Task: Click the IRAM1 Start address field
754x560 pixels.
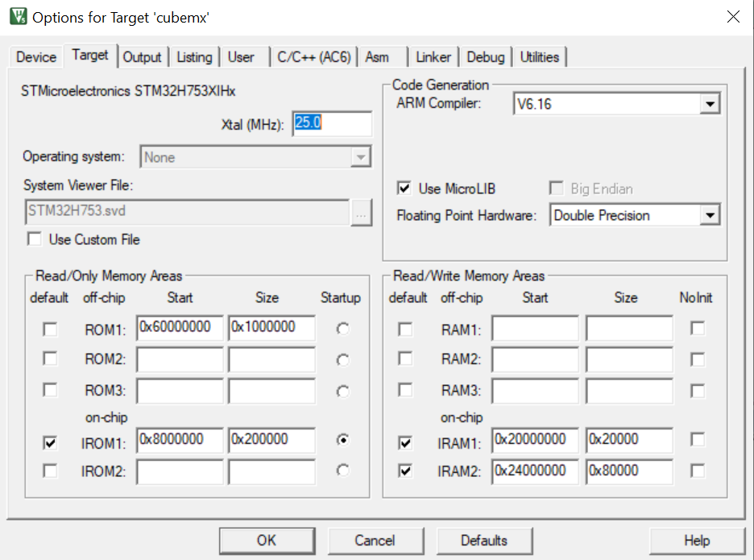Action: pyautogui.click(x=535, y=440)
